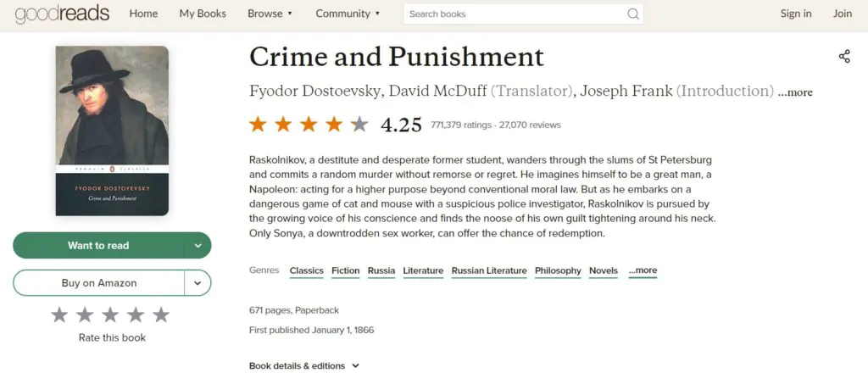
Task: Open the Buy on Amazon options dropdown
Action: click(x=198, y=283)
